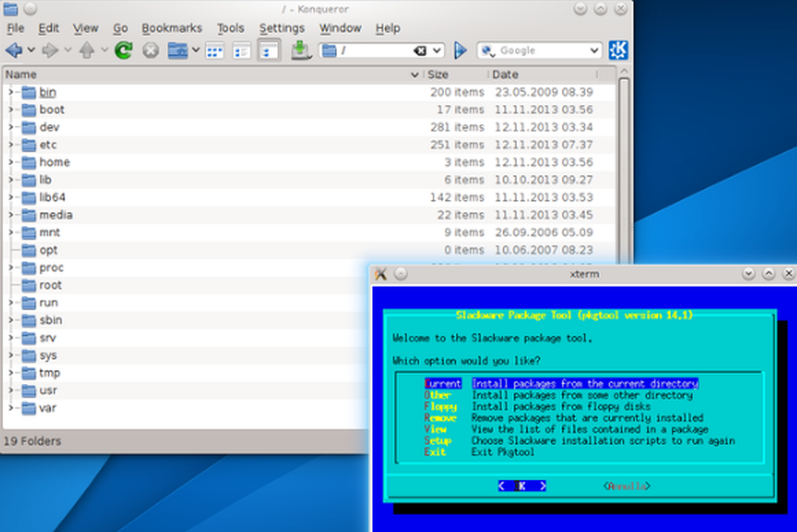Minimize the xterm window
Viewport: 797px width, 532px height.
pyautogui.click(x=748, y=274)
